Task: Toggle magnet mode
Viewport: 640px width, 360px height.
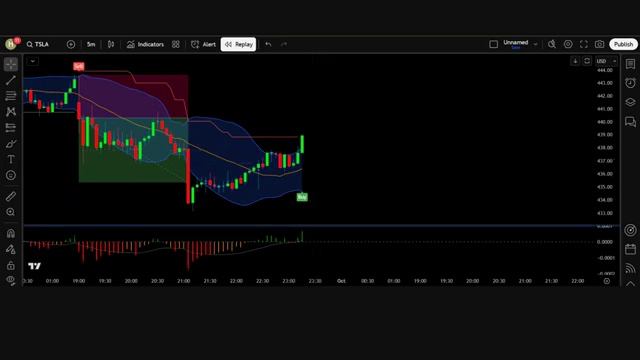Action: click(x=11, y=233)
